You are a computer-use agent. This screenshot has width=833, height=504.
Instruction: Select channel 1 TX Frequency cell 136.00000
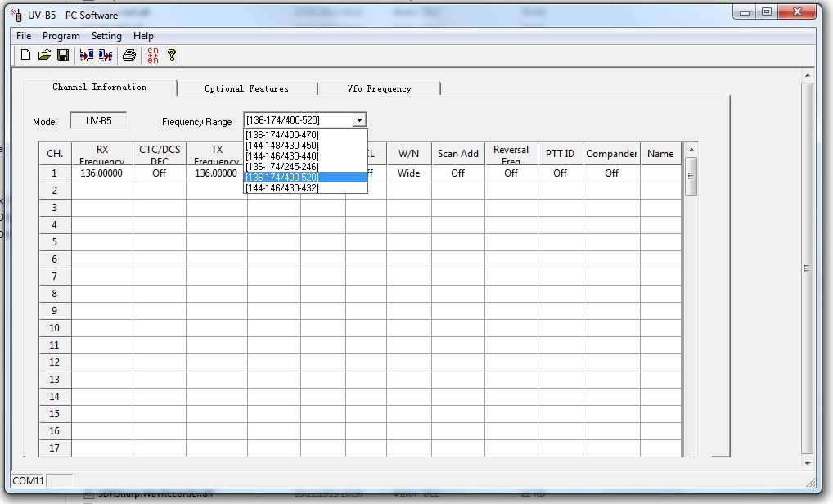216,173
